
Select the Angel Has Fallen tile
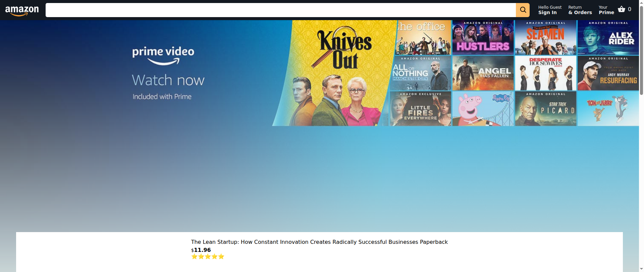click(x=483, y=73)
